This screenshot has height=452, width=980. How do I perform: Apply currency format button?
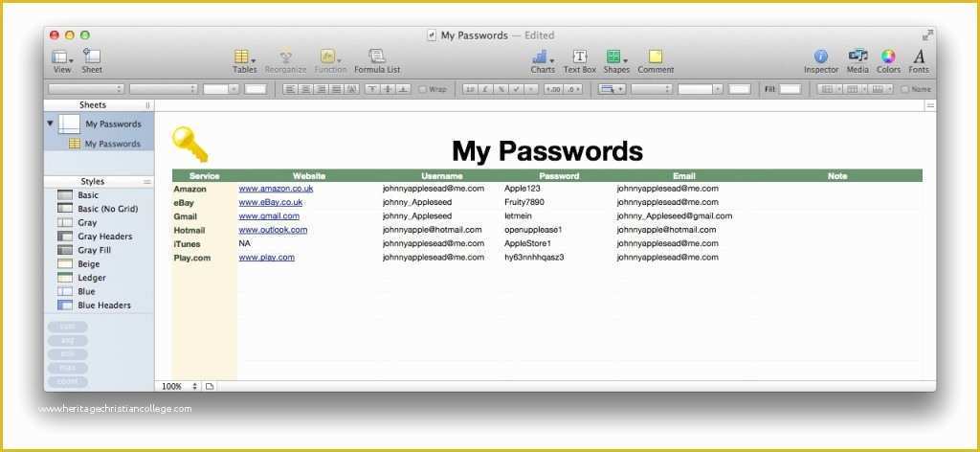485,89
